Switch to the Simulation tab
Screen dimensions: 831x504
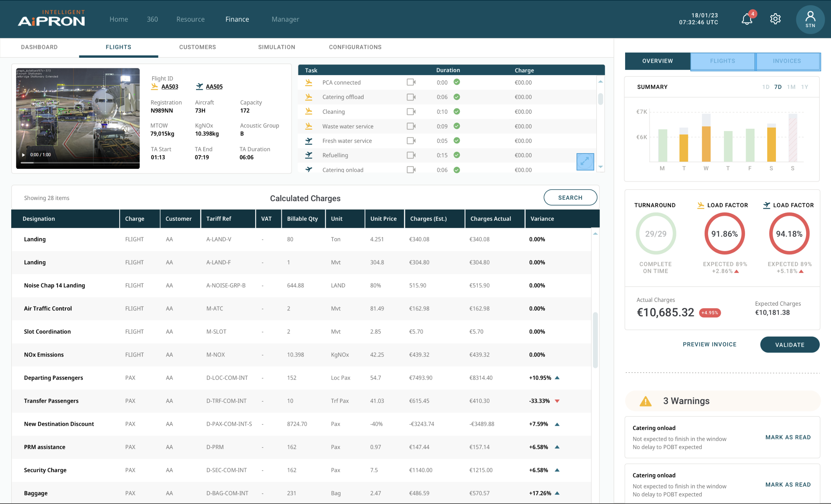276,47
